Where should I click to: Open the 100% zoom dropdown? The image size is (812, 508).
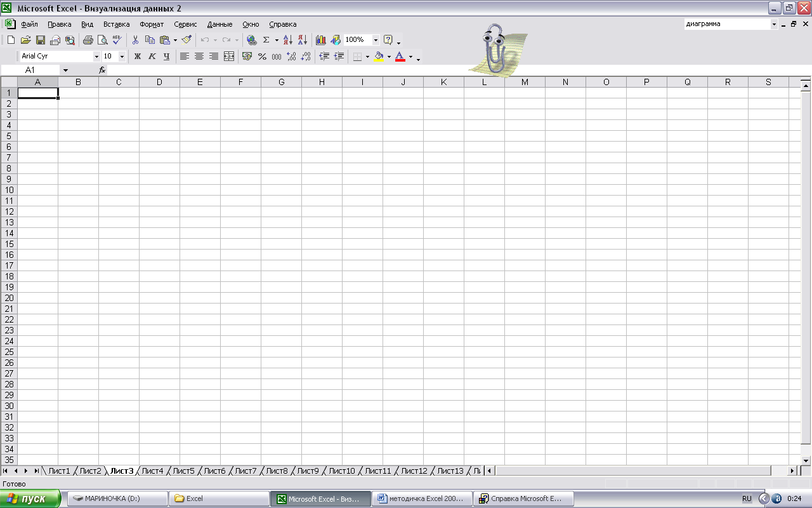pos(376,40)
